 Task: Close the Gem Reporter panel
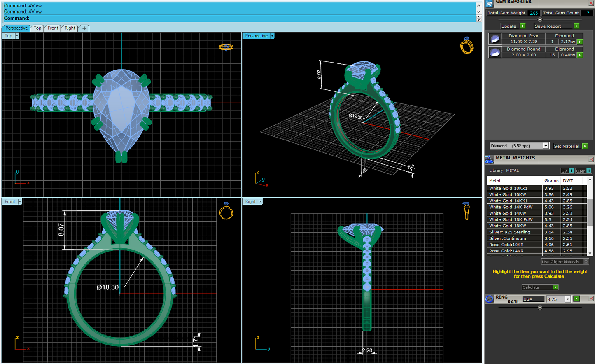click(x=591, y=3)
